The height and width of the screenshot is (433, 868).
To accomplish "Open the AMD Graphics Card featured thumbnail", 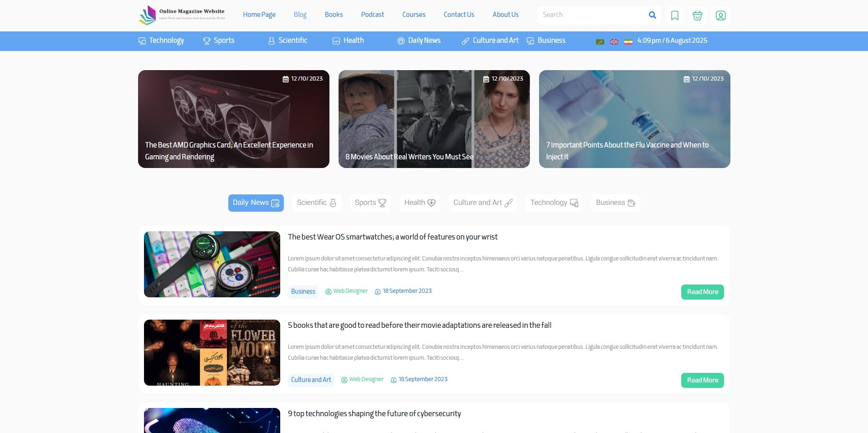I will tap(233, 119).
